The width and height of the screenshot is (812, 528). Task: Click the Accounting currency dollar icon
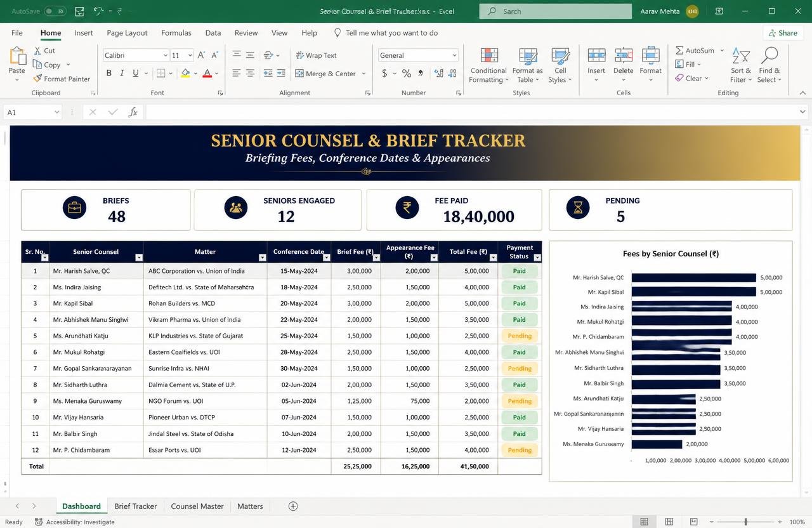[x=384, y=74]
